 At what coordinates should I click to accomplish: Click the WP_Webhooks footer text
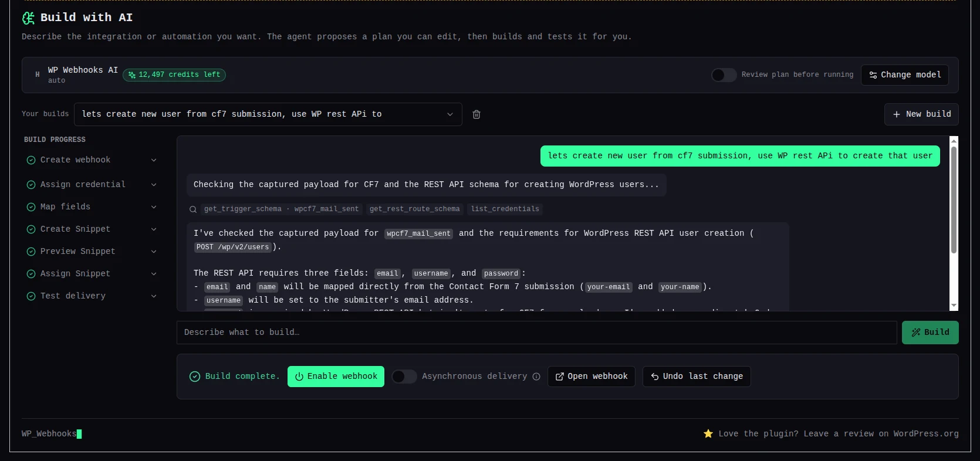(49, 434)
